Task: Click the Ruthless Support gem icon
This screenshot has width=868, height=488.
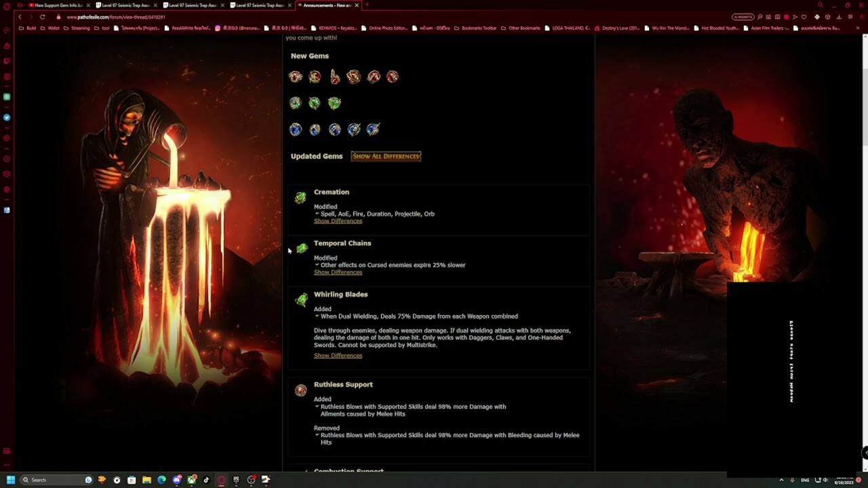Action: coord(301,390)
